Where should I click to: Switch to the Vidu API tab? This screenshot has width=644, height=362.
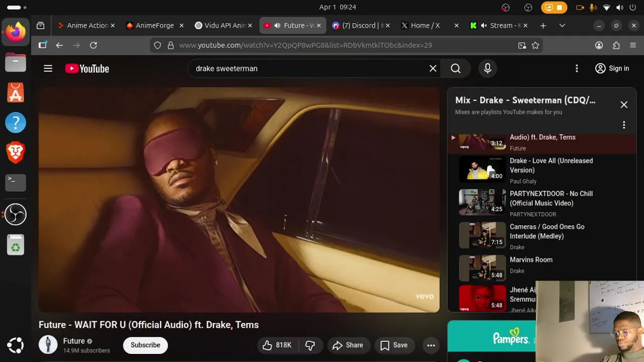[223, 26]
